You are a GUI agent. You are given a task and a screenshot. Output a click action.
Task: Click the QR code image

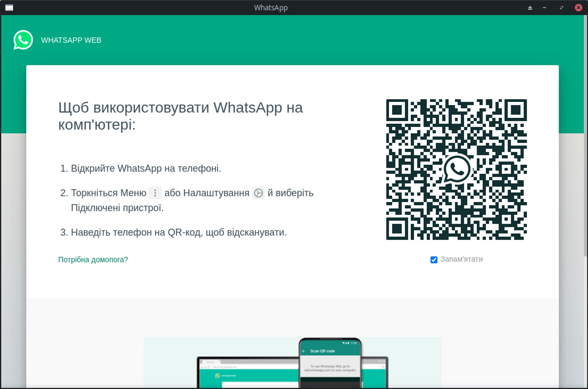coord(457,169)
